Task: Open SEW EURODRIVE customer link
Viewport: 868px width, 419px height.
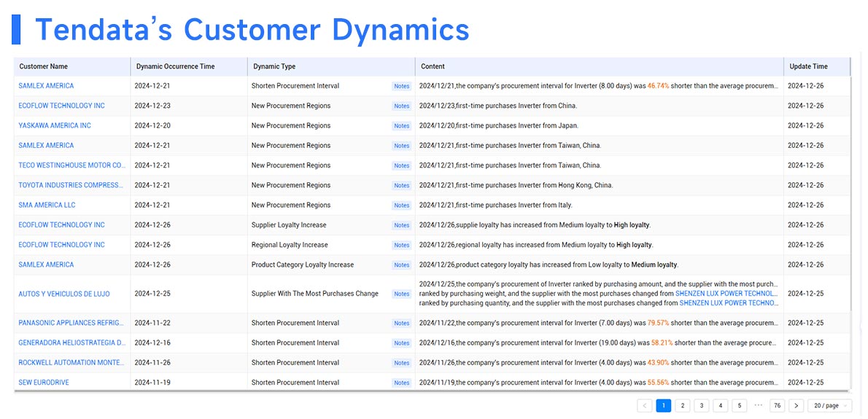Action: 44,383
